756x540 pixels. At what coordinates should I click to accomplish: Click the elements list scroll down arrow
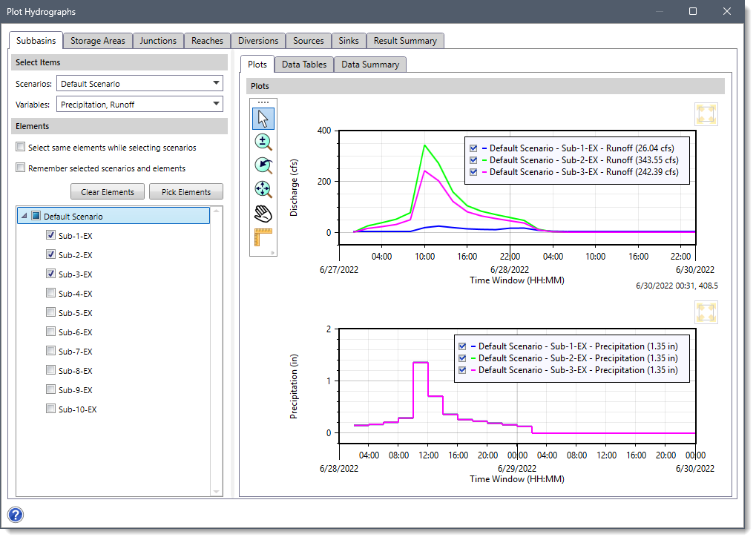[217, 491]
